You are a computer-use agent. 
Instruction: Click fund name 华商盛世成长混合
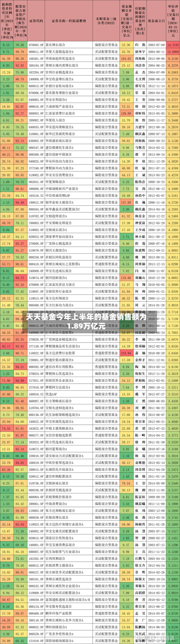(x=59, y=141)
